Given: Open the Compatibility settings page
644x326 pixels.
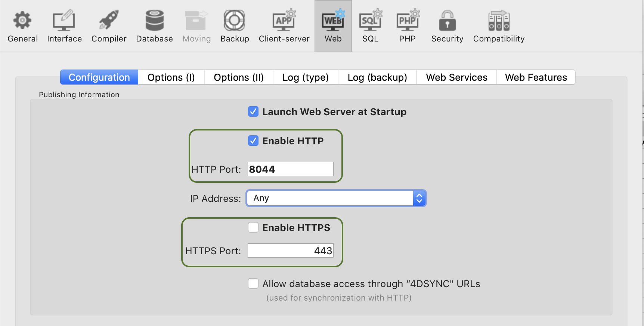Looking at the screenshot, I should (499, 26).
